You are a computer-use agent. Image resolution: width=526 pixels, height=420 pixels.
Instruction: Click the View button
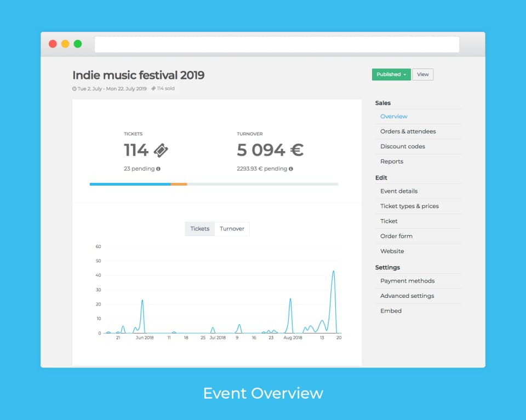pos(422,74)
